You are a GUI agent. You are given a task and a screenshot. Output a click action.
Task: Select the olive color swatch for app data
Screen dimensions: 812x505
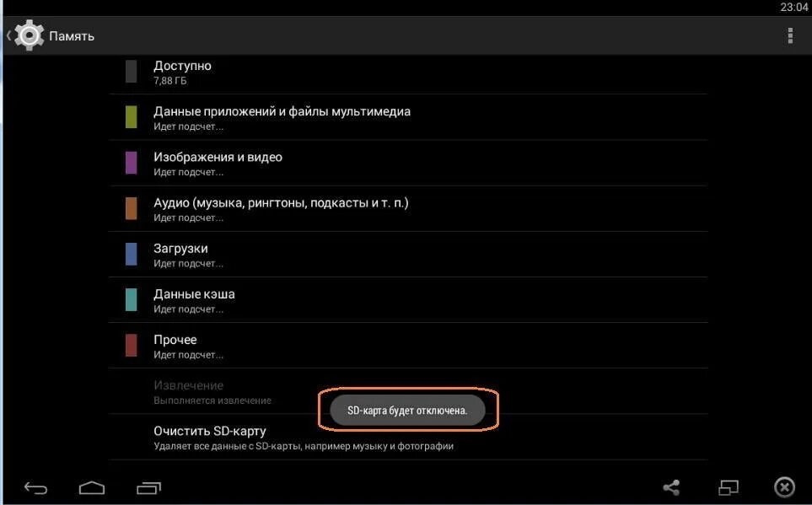coord(132,117)
